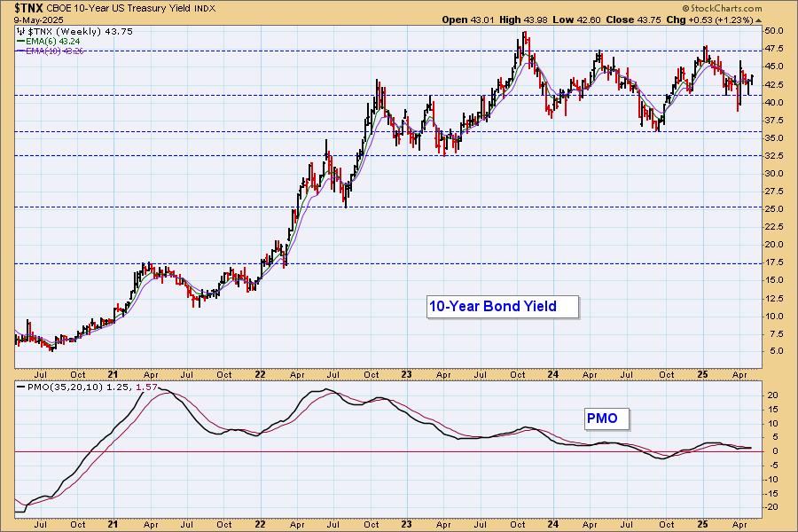Click year 22 on price panel time axis
798x532 pixels.
click(x=260, y=374)
